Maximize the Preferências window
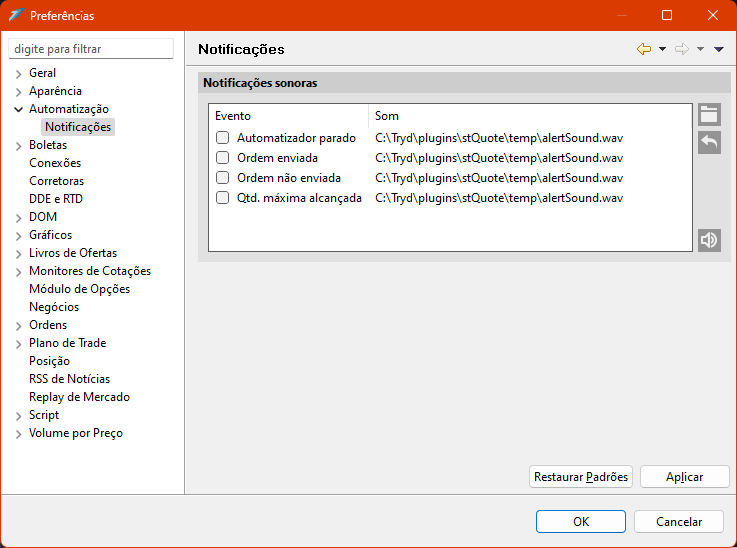Image resolution: width=737 pixels, height=548 pixels. click(666, 15)
